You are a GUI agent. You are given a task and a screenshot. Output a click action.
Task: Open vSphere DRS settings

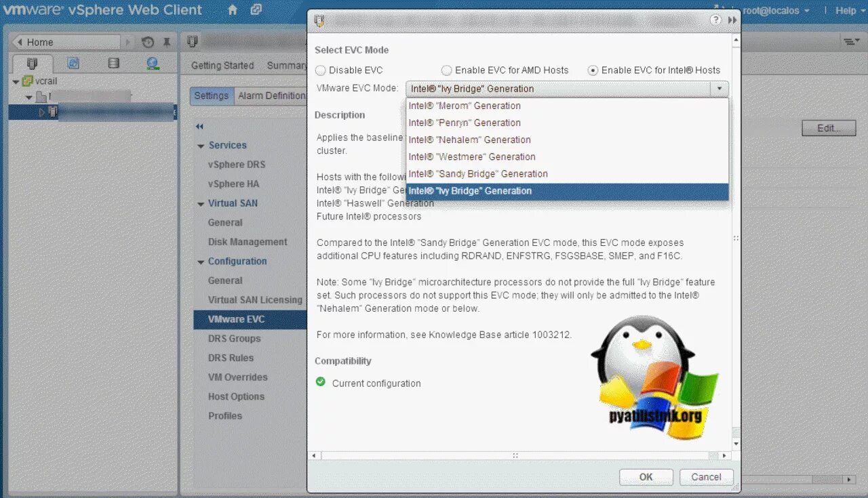237,165
